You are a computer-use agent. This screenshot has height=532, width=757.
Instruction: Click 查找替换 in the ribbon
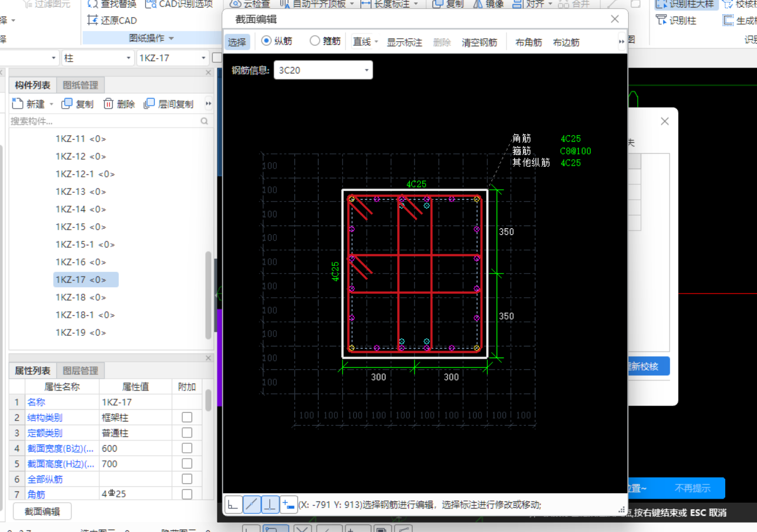[x=112, y=4]
